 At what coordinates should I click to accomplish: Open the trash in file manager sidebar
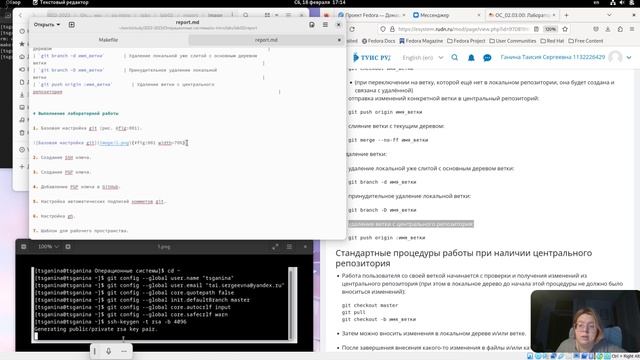point(22,133)
